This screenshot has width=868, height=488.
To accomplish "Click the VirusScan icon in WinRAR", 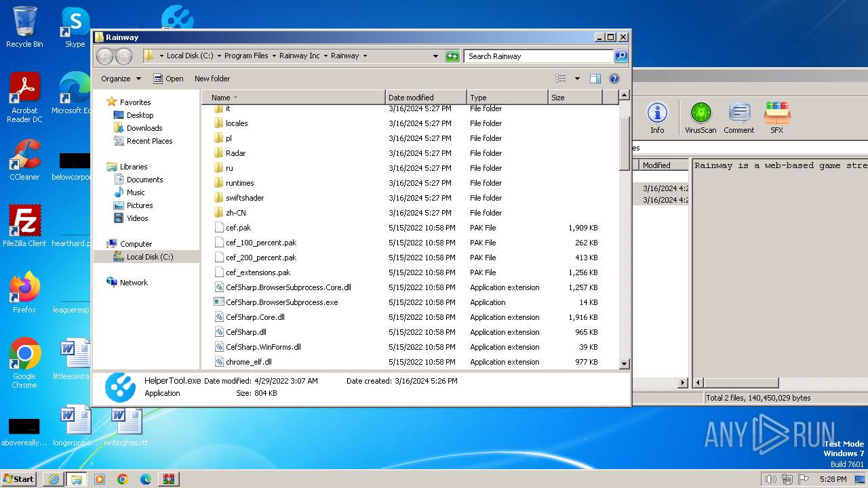I will (701, 118).
